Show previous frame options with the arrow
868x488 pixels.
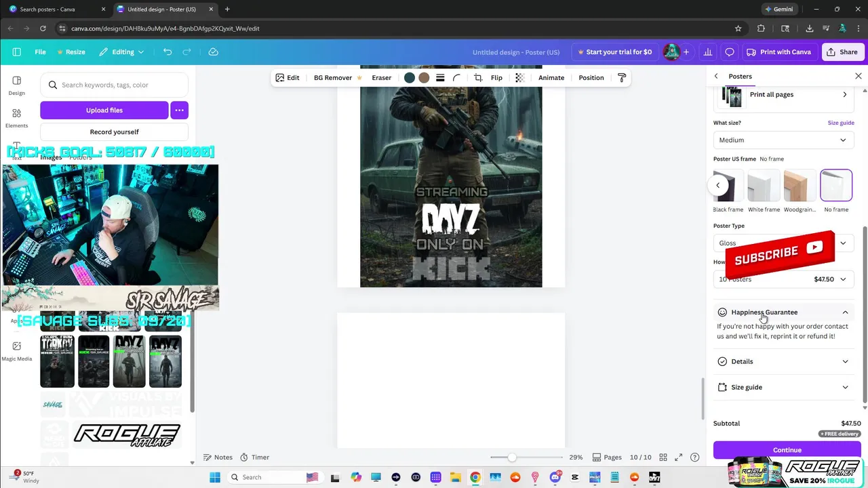point(718,185)
